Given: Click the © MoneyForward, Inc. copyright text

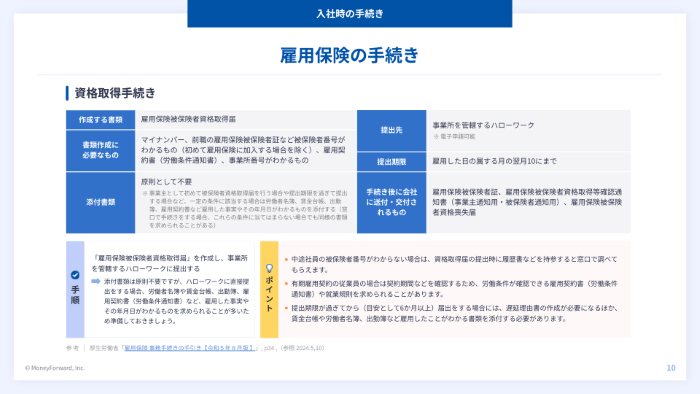Looking at the screenshot, I should 55,368.
